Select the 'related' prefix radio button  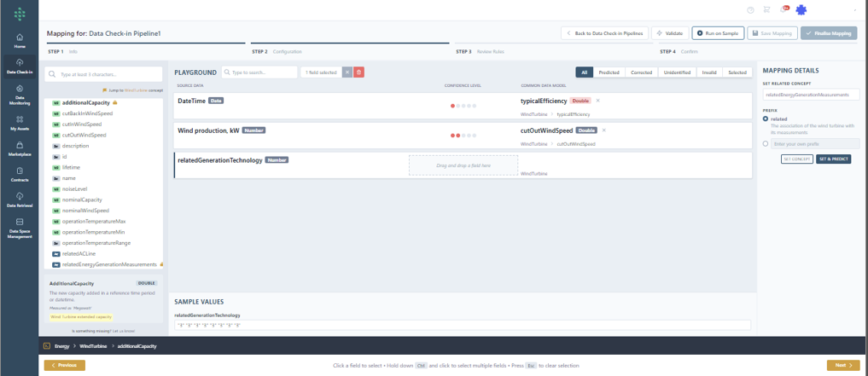(766, 119)
